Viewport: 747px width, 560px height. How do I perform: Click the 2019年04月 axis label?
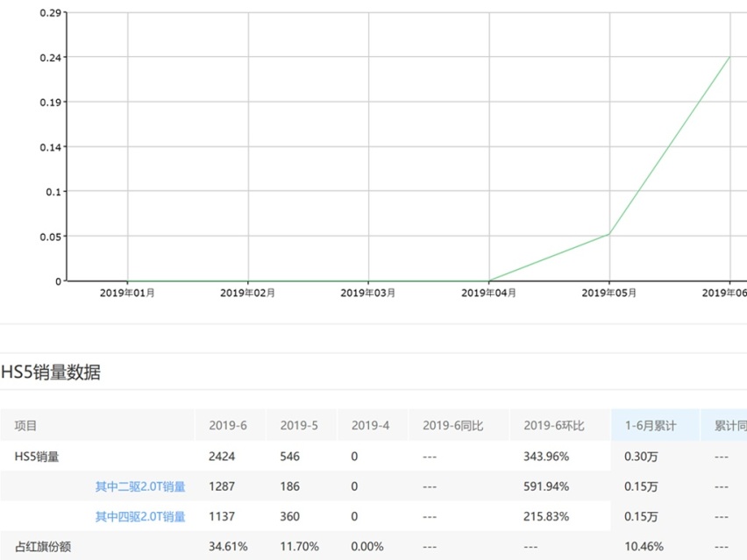pyautogui.click(x=488, y=293)
